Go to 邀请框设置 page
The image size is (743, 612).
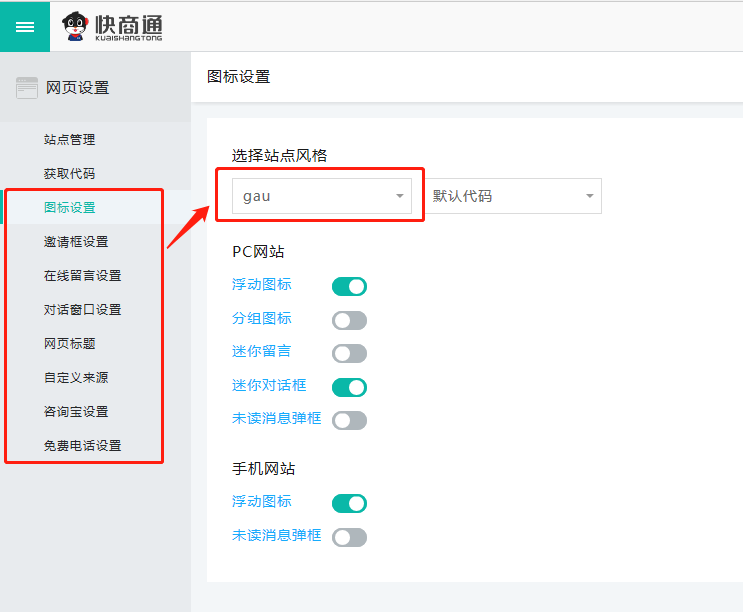[76, 242]
